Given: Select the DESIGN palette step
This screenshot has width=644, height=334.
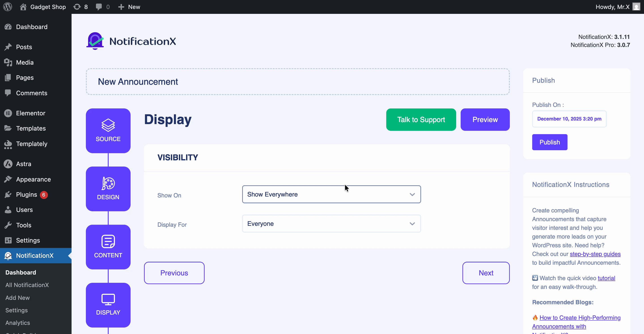Looking at the screenshot, I should pos(108,189).
